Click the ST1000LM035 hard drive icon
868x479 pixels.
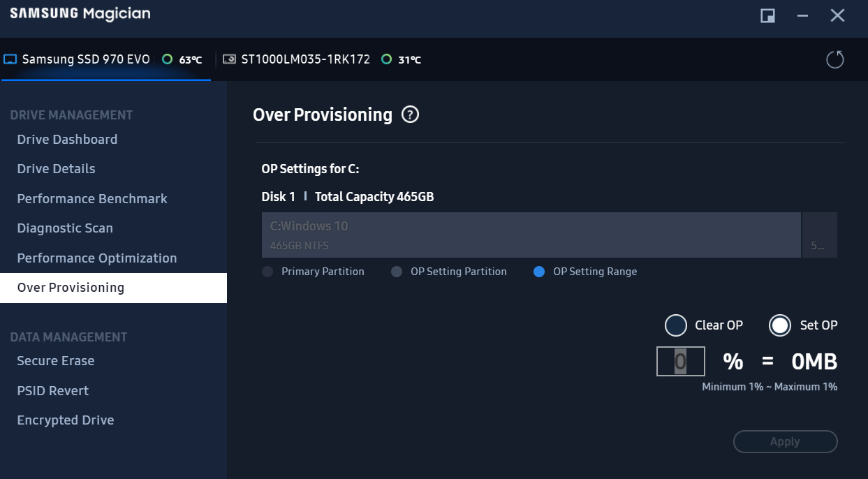click(229, 59)
